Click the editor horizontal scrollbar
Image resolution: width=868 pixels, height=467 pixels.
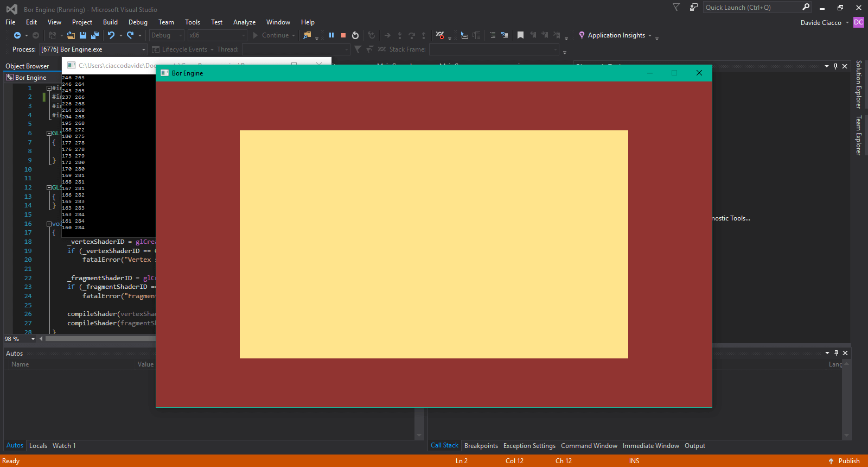100,339
